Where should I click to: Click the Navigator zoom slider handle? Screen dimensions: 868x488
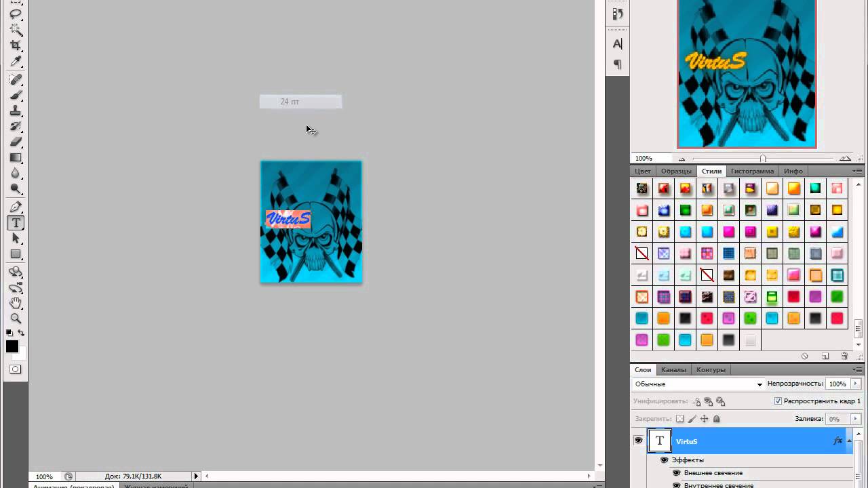(763, 159)
